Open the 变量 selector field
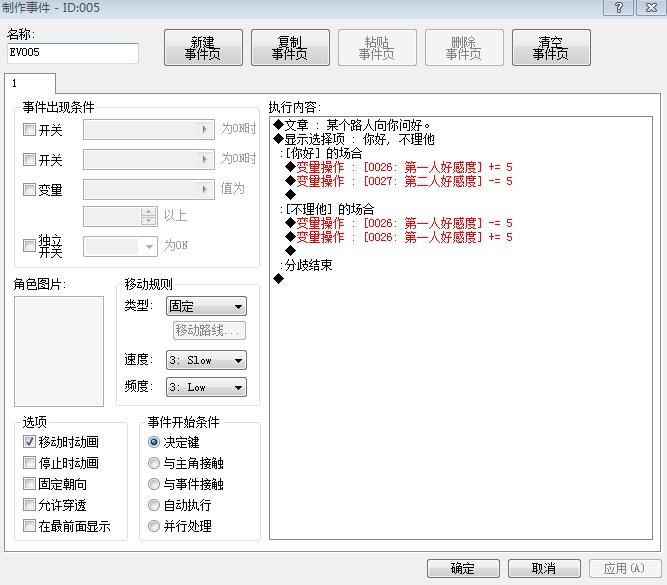The height and width of the screenshot is (585, 667). click(149, 189)
